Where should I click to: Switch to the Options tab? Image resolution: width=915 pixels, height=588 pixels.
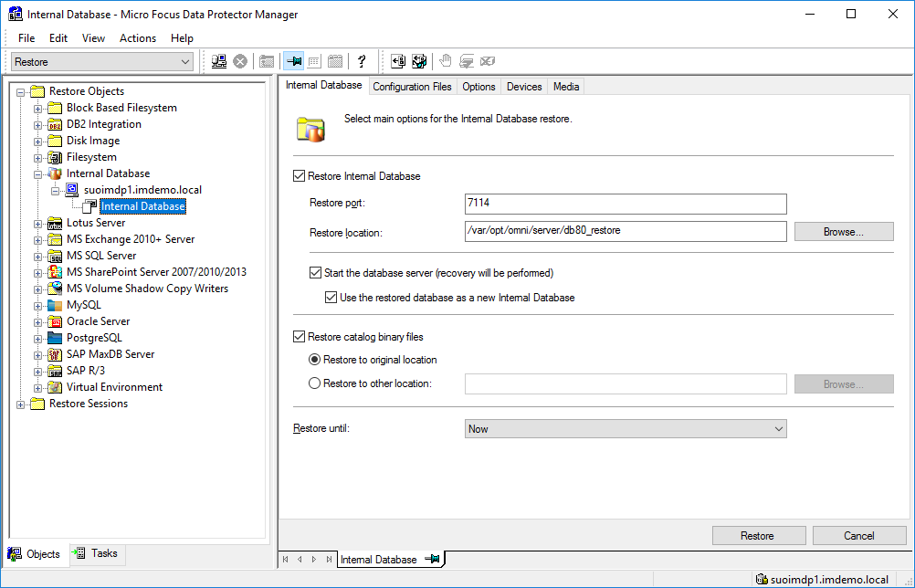(479, 87)
